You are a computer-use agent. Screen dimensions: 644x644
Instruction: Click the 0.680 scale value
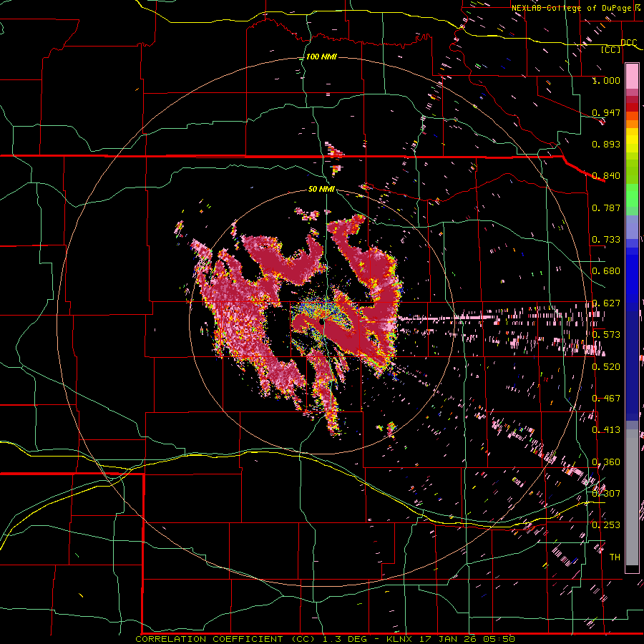(x=606, y=270)
